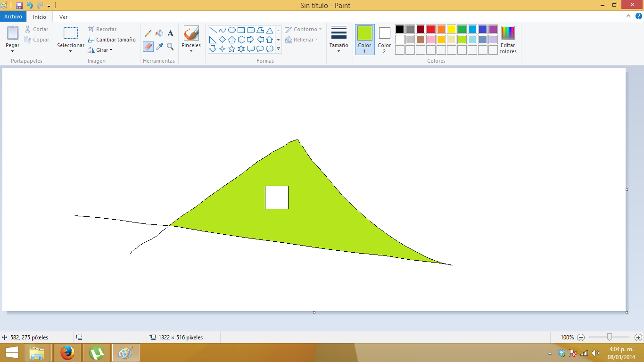Activate the Color 2 selector
This screenshot has width=644, height=362.
click(x=384, y=40)
